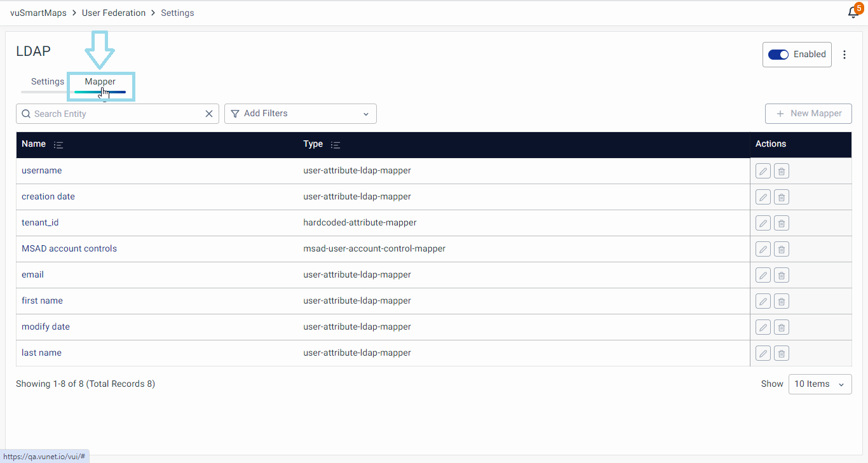Viewport: 868px width, 463px height.
Task: Edit the tenant_id mapper
Action: [x=763, y=223]
